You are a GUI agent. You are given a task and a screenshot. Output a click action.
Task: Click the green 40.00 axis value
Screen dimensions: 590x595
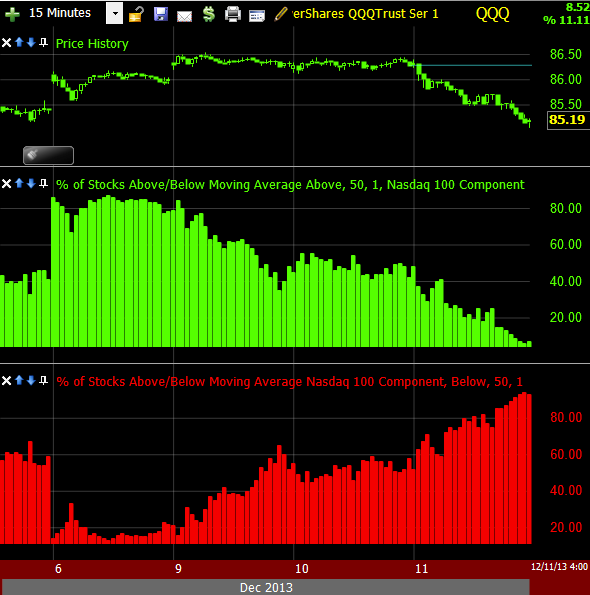[566, 281]
